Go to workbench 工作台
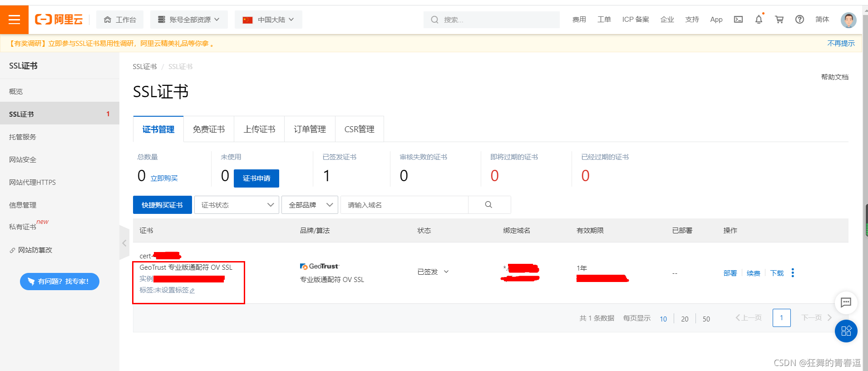The height and width of the screenshot is (371, 868). pos(120,20)
